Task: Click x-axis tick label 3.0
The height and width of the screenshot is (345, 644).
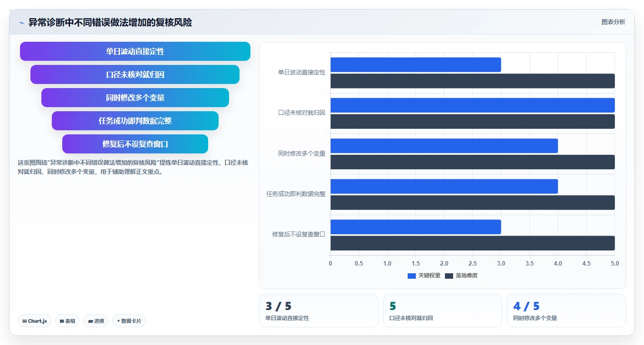Action: (501, 263)
